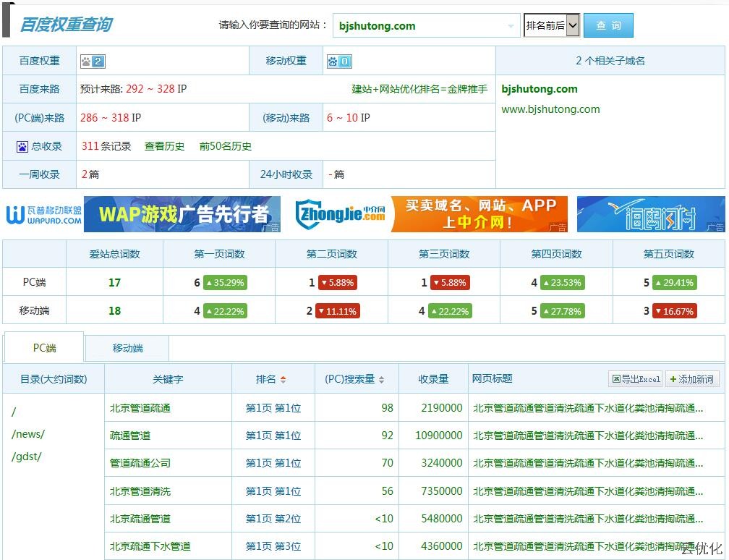Click the Baidu weight paw badge

pyautogui.click(x=93, y=61)
